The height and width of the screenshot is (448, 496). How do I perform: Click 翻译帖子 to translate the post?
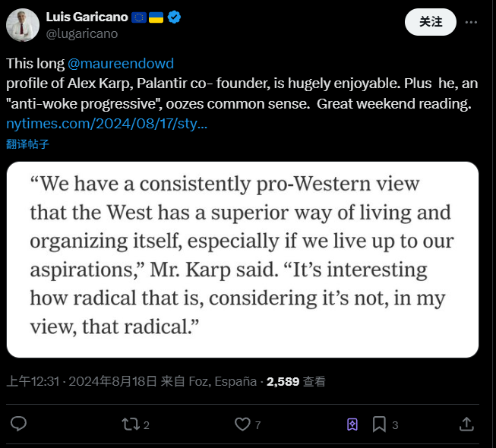point(27,143)
